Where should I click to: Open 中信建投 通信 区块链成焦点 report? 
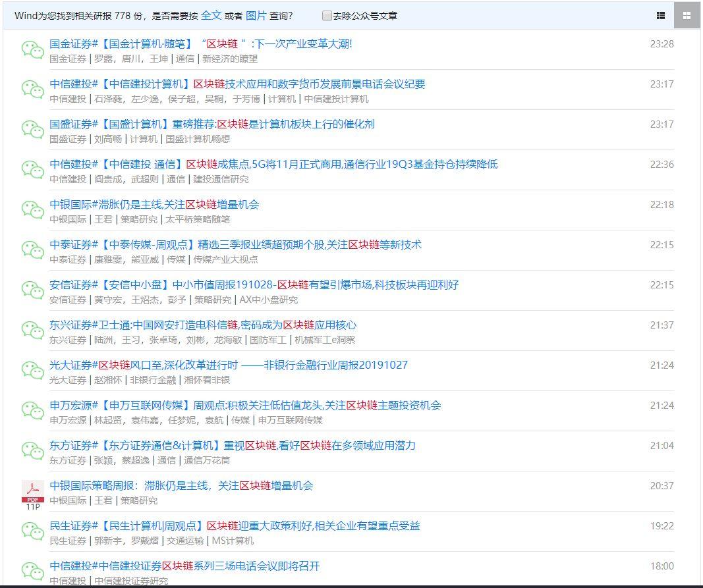coord(273,164)
